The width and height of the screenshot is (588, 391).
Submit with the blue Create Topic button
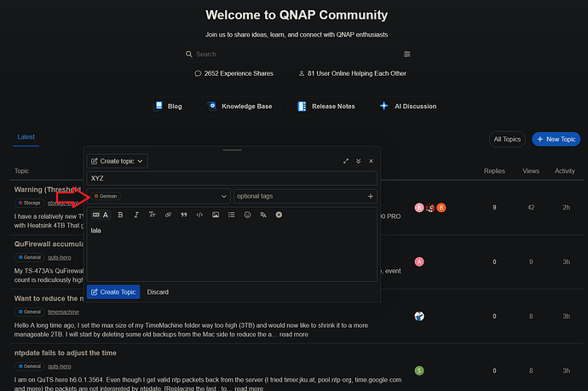(113, 292)
